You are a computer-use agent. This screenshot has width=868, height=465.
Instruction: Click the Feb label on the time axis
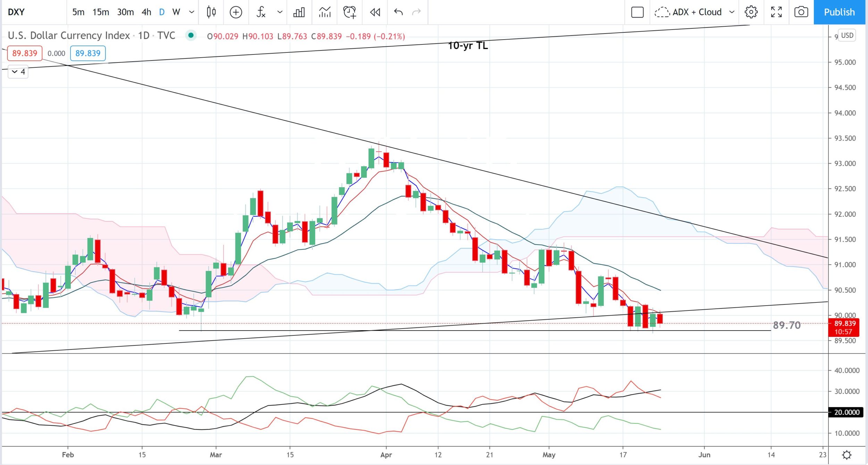point(68,455)
